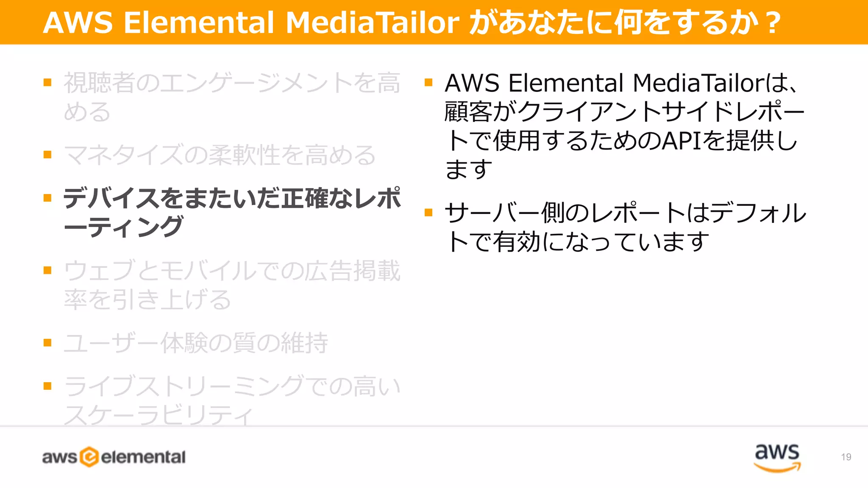Click the orange elemental hexagon icon

[x=89, y=457]
